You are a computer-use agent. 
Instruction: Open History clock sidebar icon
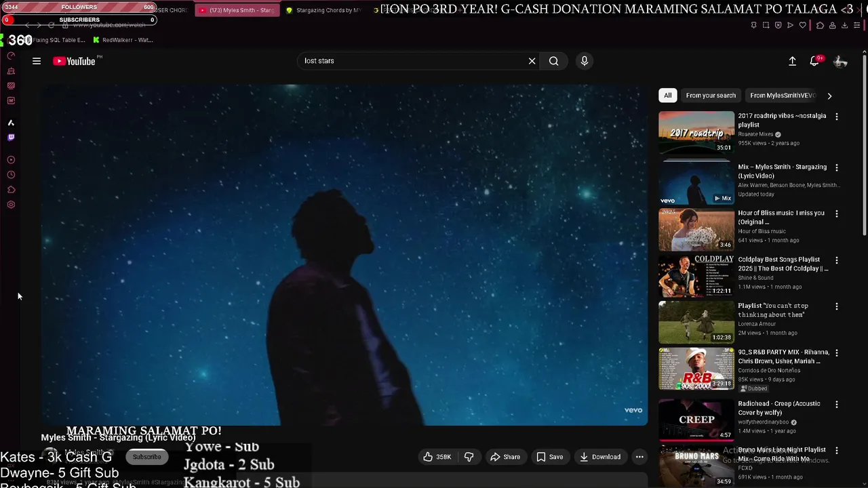pyautogui.click(x=11, y=175)
